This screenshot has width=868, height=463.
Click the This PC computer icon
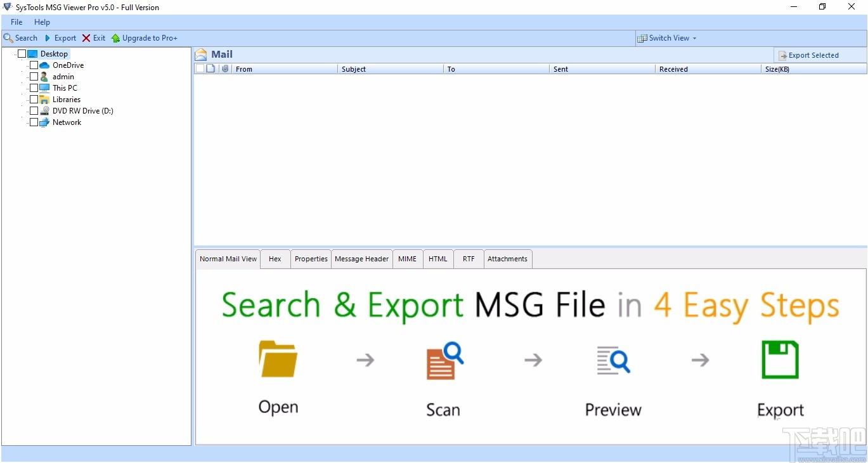click(x=44, y=88)
